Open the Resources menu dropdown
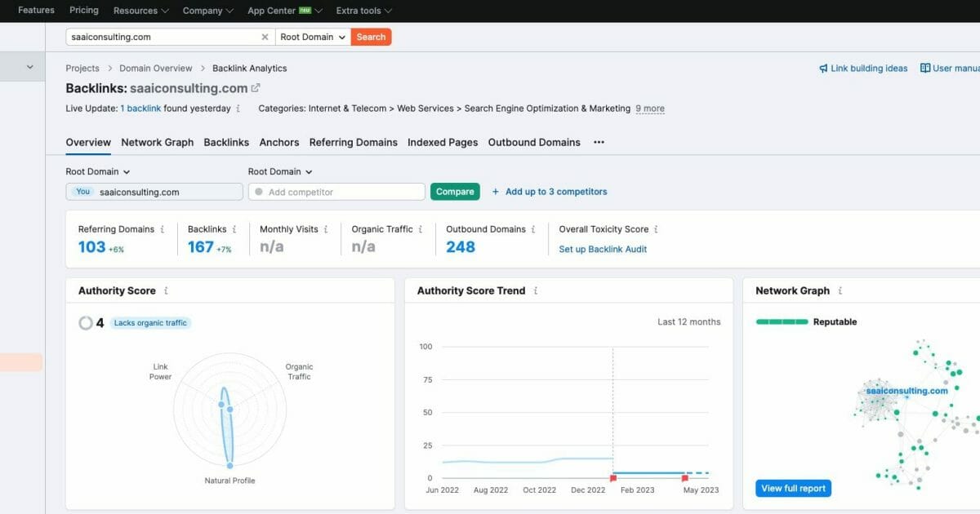Image resolution: width=980 pixels, height=514 pixels. (x=139, y=11)
